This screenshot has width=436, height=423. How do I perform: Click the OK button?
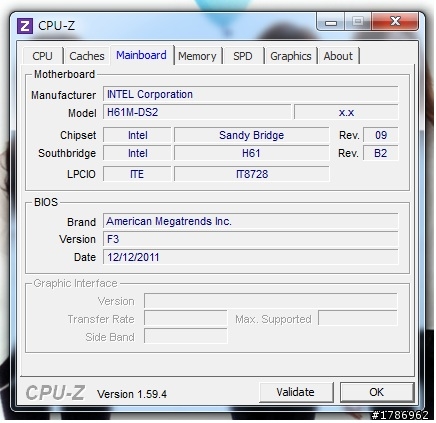tap(377, 392)
